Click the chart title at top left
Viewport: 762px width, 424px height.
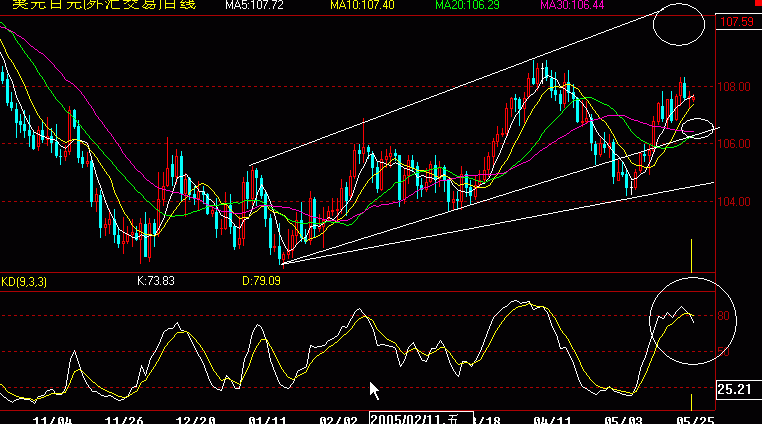tap(104, 5)
